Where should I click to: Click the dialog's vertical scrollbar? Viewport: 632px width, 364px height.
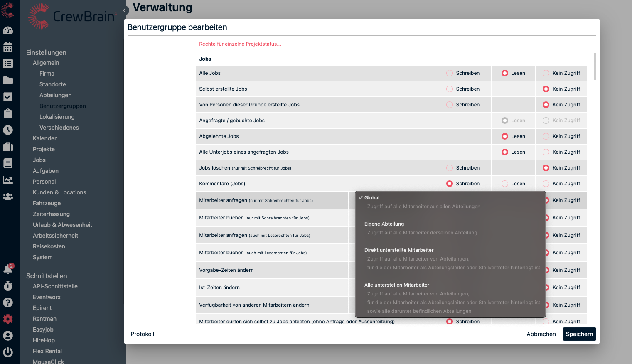pyautogui.click(x=595, y=66)
